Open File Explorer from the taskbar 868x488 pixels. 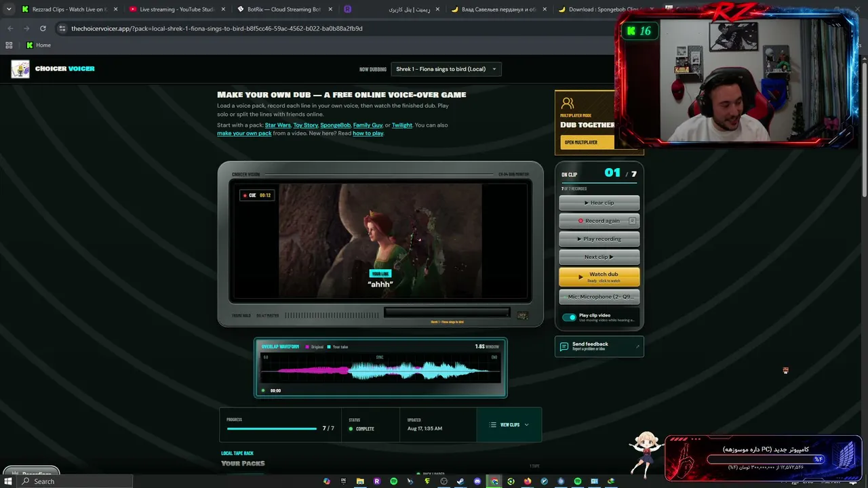(360, 481)
